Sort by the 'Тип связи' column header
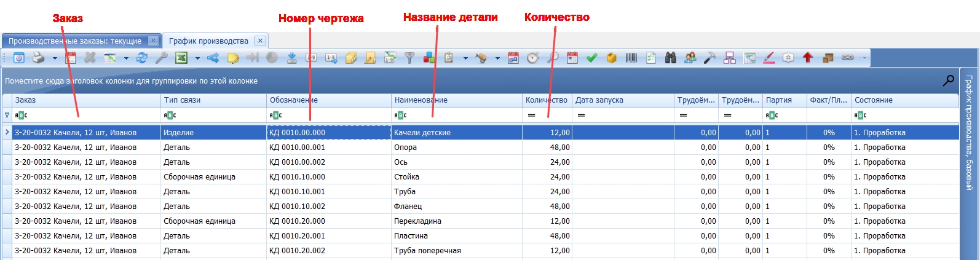 pyautogui.click(x=213, y=100)
